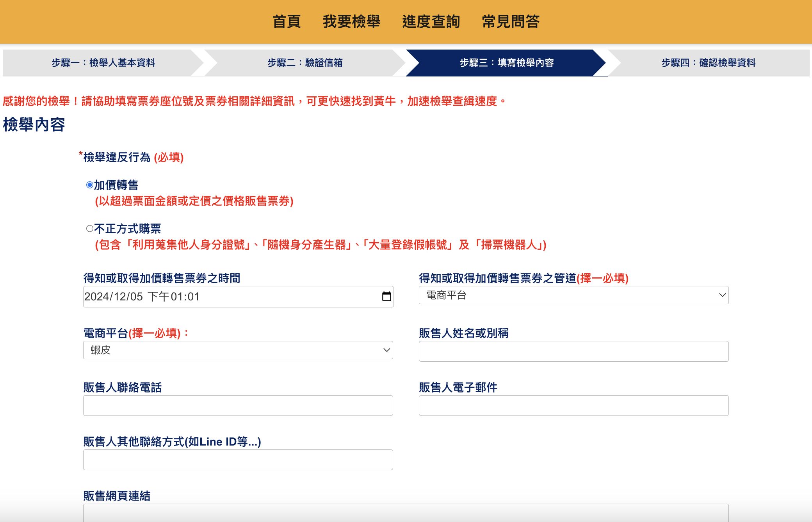The height and width of the screenshot is (522, 812).
Task: Open 進度查詢 in top navigation
Action: 431,21
